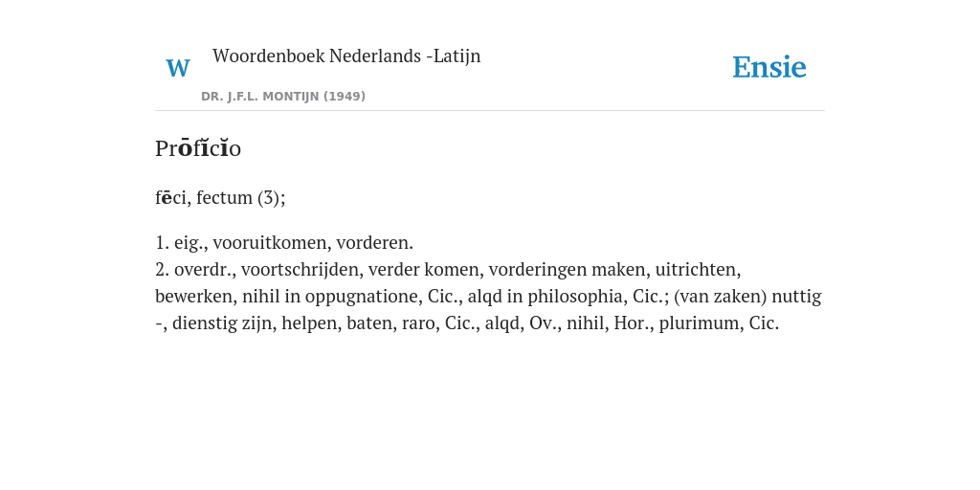This screenshot has width=980, height=490.
Task: Click the word 'bewerken'
Action: click(x=193, y=297)
